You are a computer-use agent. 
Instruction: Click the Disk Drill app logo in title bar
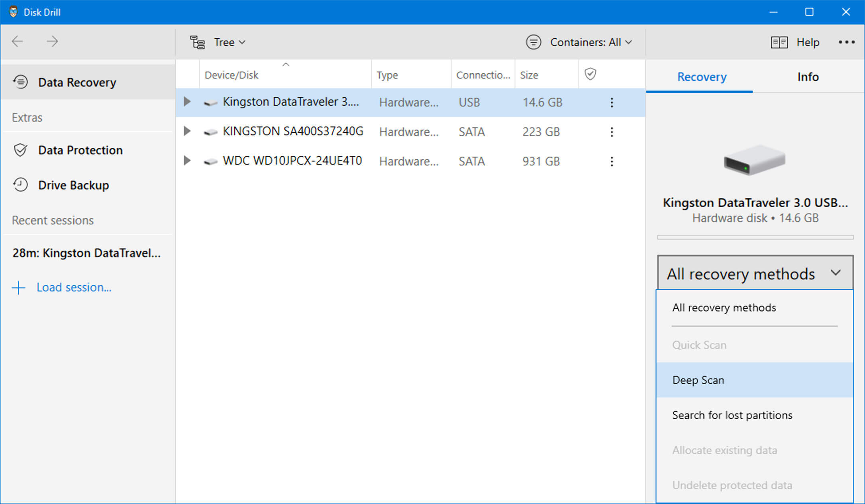pyautogui.click(x=13, y=12)
